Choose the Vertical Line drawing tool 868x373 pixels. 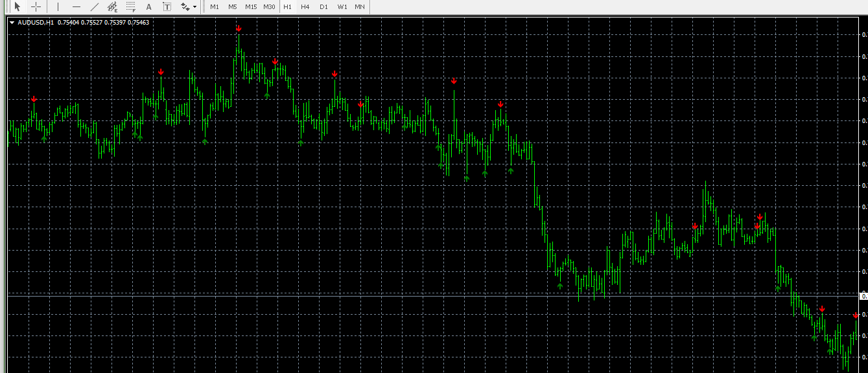(x=58, y=6)
